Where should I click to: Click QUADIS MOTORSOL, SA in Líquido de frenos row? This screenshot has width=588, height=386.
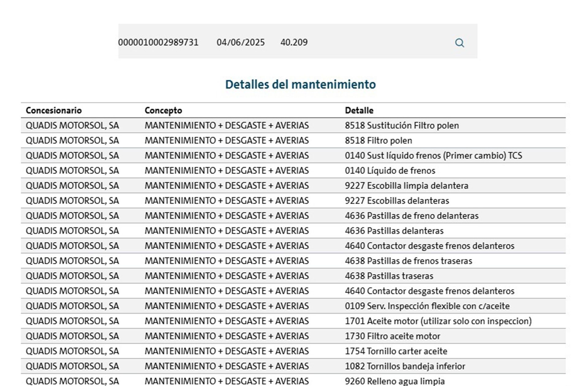point(72,171)
